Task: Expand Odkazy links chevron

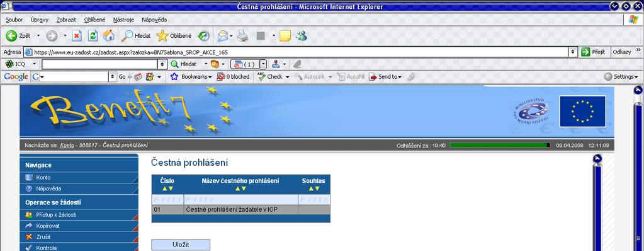Action: tap(638, 50)
